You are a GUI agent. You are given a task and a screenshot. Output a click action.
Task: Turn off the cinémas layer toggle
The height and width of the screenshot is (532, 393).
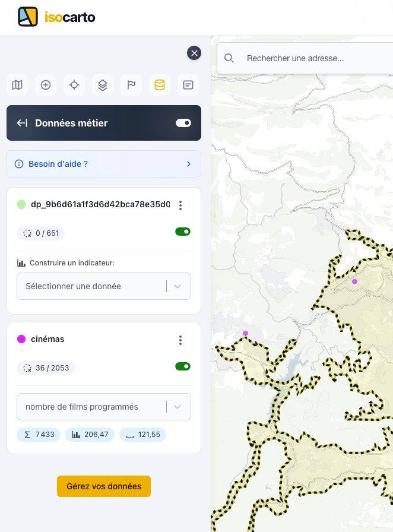(183, 366)
